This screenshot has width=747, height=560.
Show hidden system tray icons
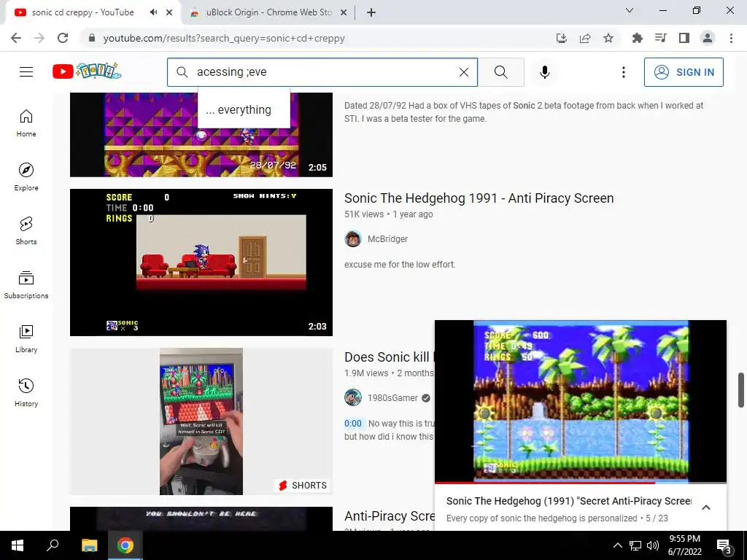click(x=617, y=545)
